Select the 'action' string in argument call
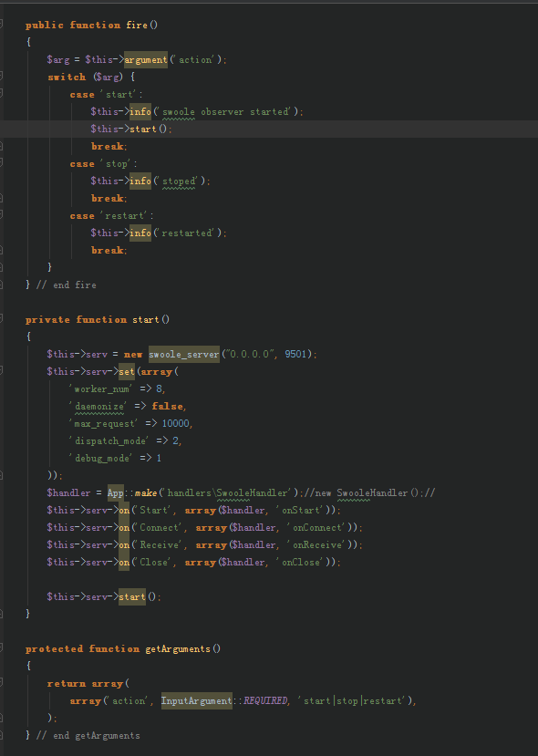 (x=195, y=60)
